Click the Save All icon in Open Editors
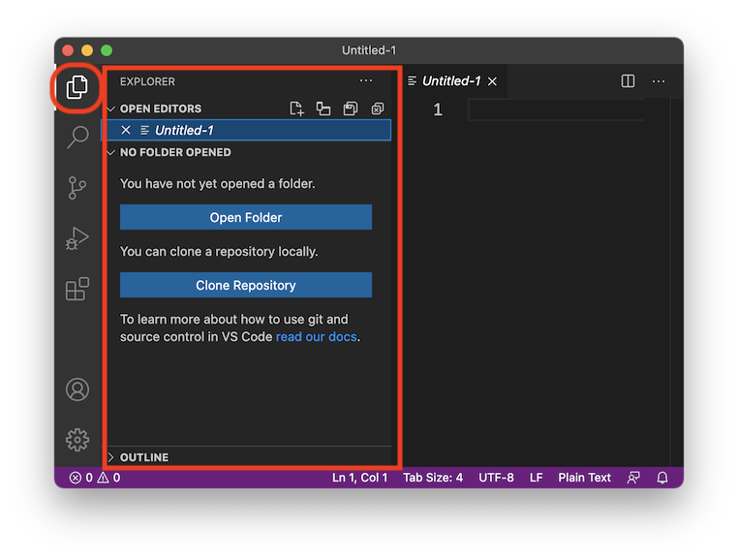Image resolution: width=738 pixels, height=560 pixels. pos(351,109)
